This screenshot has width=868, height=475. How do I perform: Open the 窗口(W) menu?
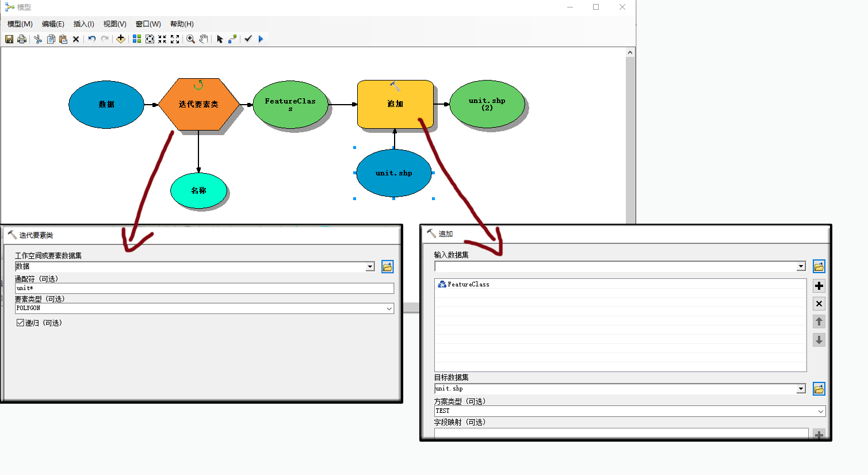(x=148, y=24)
